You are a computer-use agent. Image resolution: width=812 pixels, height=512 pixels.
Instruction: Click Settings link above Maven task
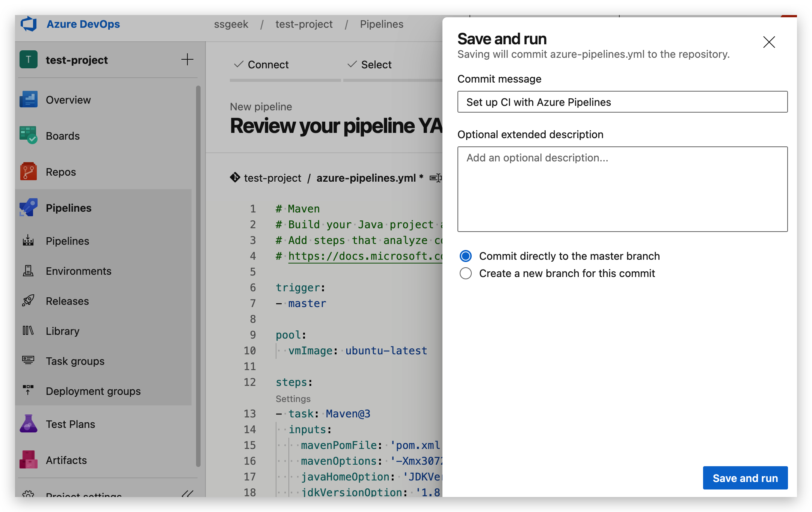tap(293, 399)
